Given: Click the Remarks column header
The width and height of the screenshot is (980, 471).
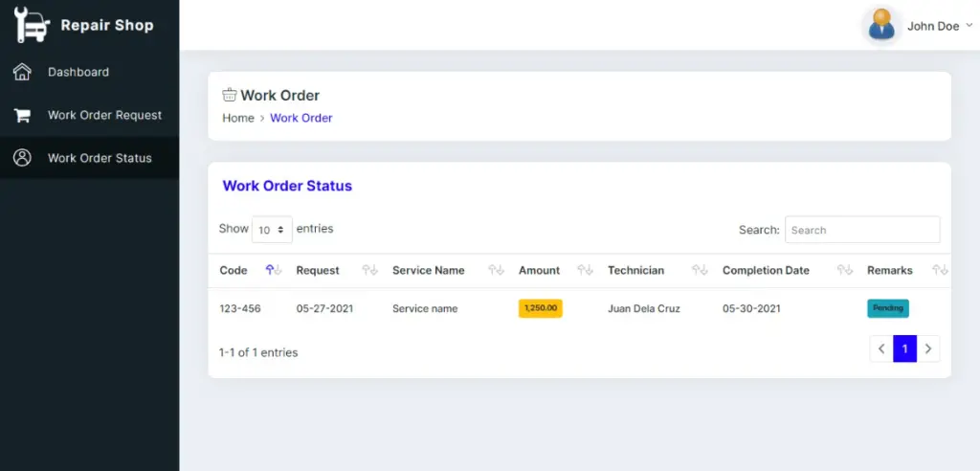Looking at the screenshot, I should click(889, 270).
